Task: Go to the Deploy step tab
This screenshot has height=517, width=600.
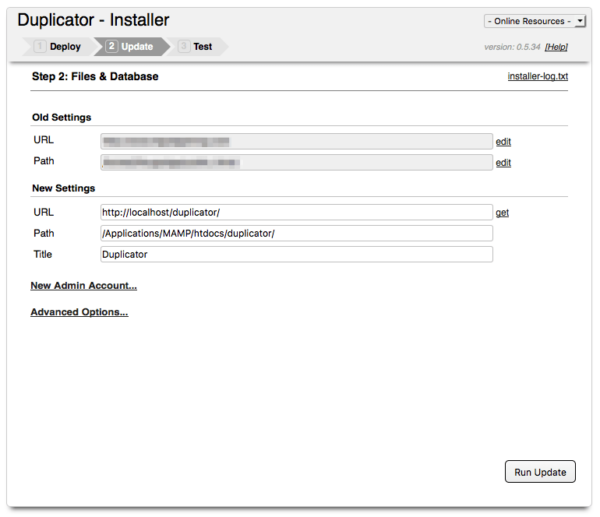Action: tap(58, 46)
